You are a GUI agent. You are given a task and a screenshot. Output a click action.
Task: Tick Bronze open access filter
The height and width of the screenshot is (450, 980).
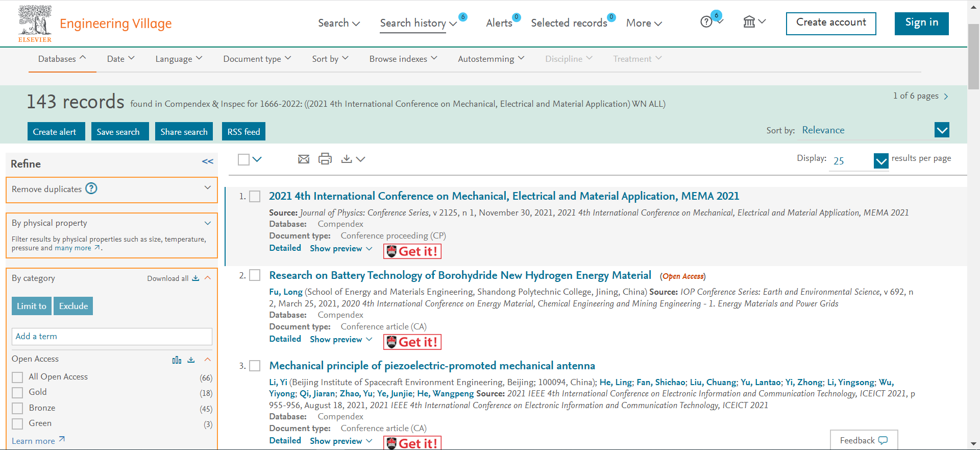point(17,409)
